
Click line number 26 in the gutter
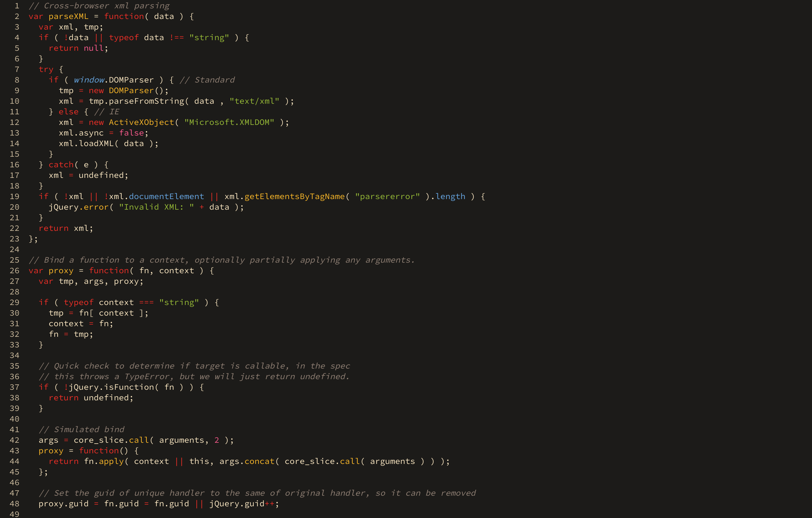[14, 271]
